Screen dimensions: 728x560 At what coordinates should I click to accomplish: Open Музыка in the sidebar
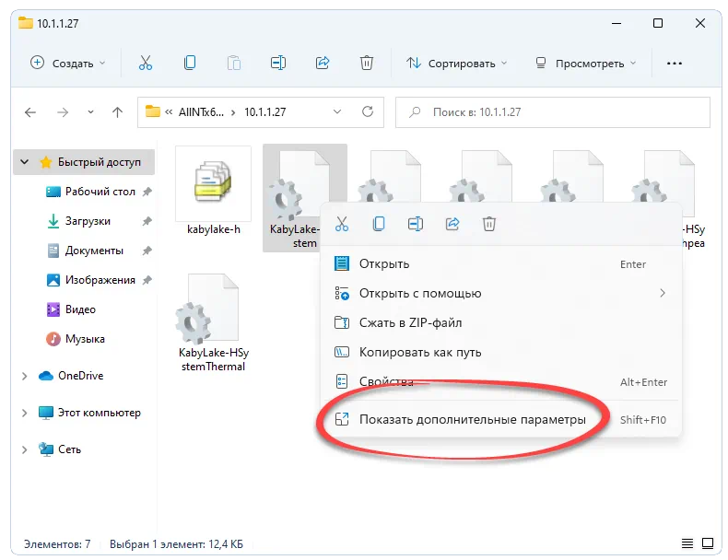click(76, 339)
